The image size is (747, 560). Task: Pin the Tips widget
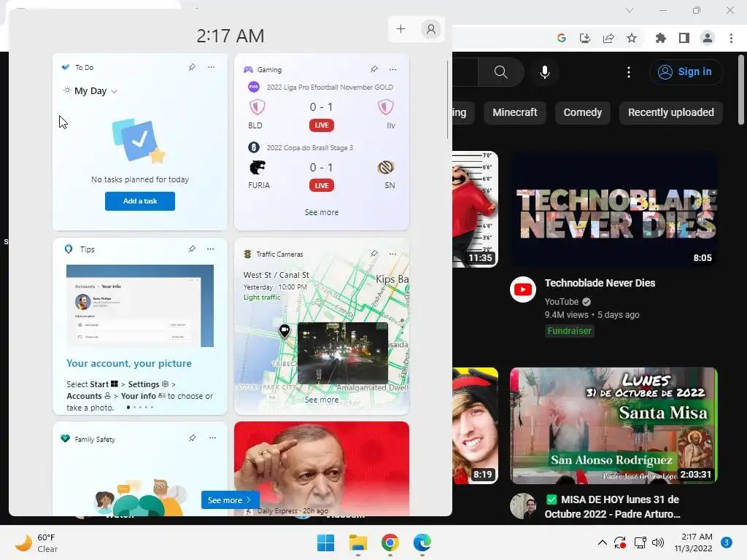click(x=192, y=249)
